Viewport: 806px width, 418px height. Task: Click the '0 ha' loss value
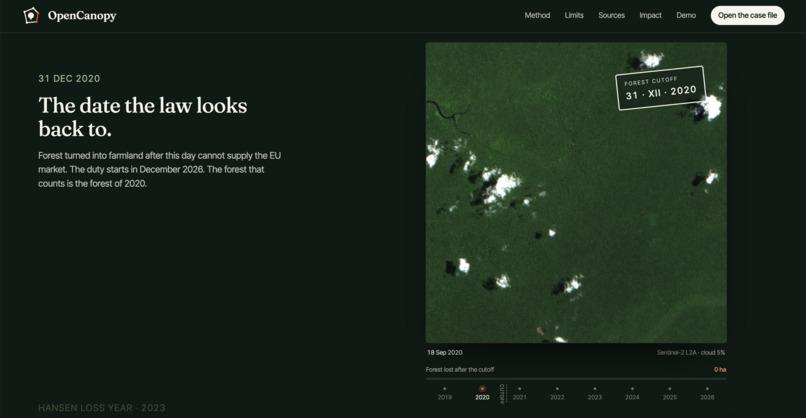pos(720,370)
